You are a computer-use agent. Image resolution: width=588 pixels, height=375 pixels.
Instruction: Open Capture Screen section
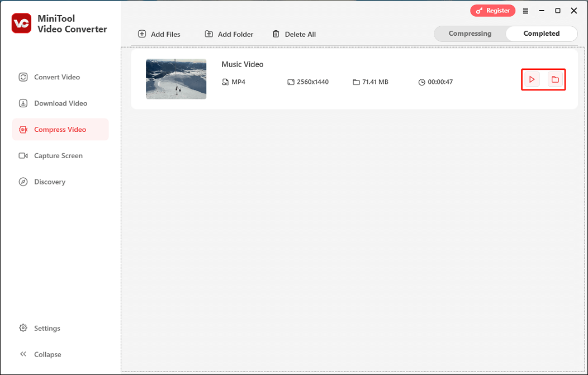(60, 155)
